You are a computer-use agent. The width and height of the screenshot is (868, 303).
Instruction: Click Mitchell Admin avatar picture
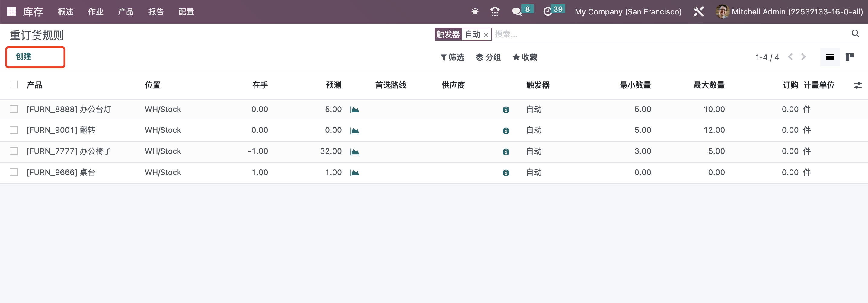(x=722, y=12)
